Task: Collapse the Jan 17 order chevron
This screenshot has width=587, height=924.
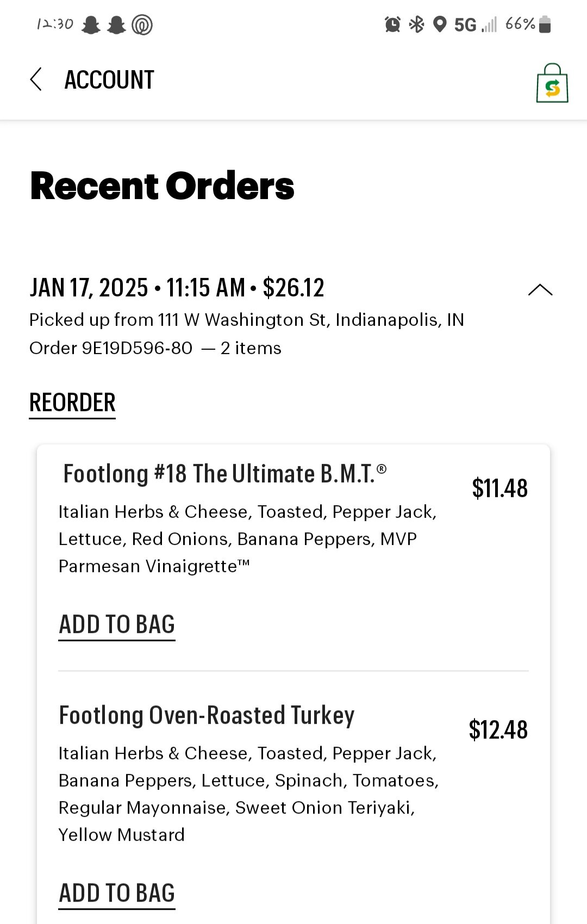Action: click(x=540, y=290)
